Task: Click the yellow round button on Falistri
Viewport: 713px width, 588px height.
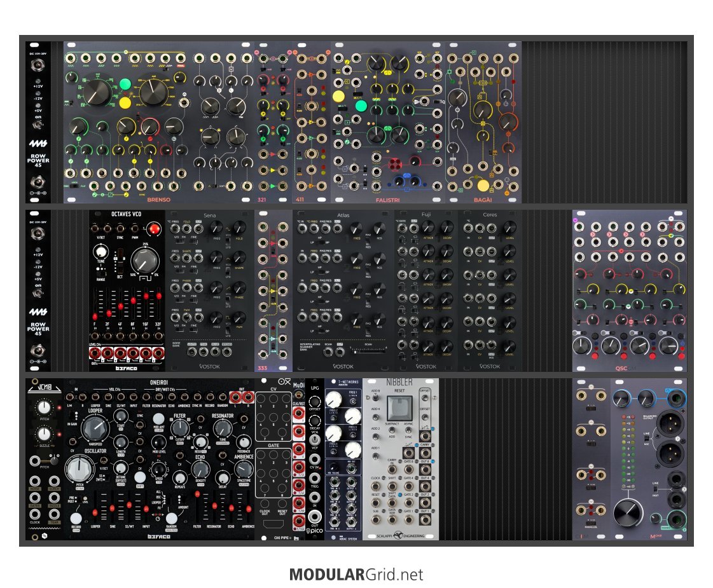Action: pos(338,97)
